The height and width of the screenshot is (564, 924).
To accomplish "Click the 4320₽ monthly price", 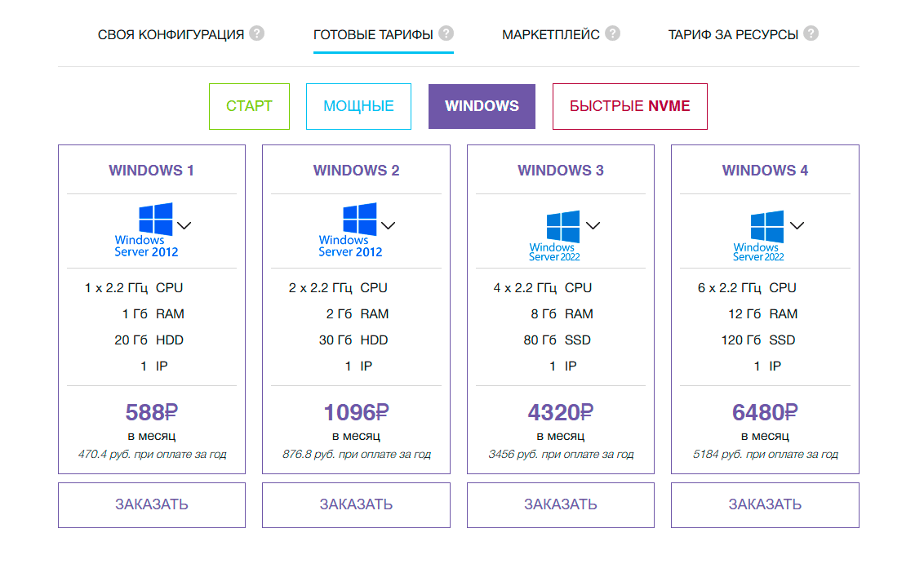I will tap(561, 412).
